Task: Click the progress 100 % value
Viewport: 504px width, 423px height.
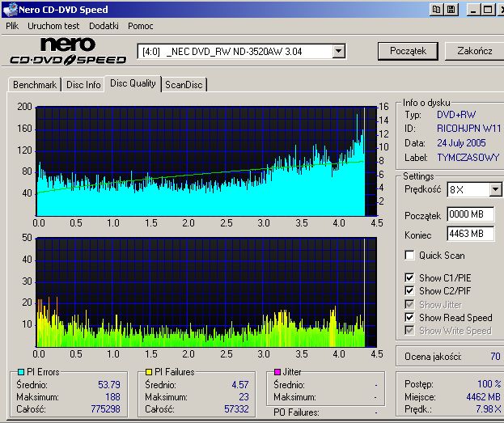Action: (x=489, y=384)
